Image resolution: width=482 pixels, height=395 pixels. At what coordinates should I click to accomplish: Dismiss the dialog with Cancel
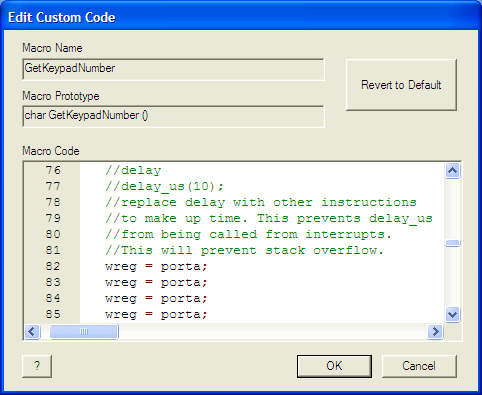419,366
